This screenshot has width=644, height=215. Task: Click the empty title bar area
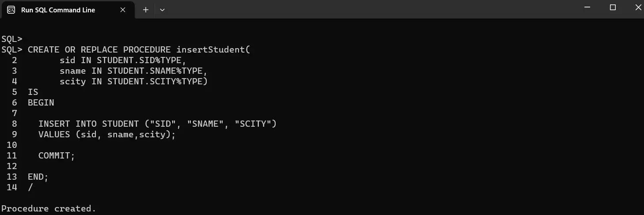pyautogui.click(x=353, y=9)
